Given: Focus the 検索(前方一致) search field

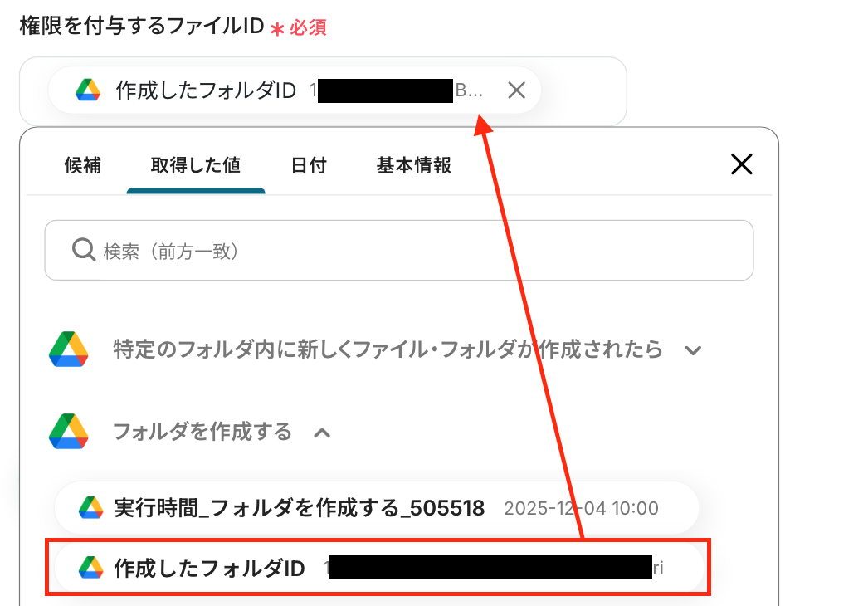Looking at the screenshot, I should [398, 251].
